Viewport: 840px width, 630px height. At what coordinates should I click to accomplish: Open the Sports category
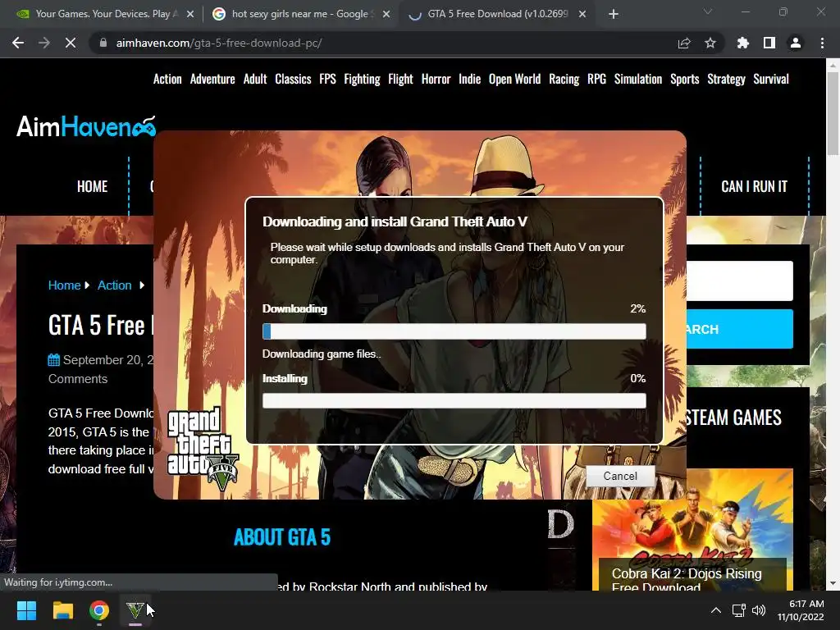click(685, 80)
